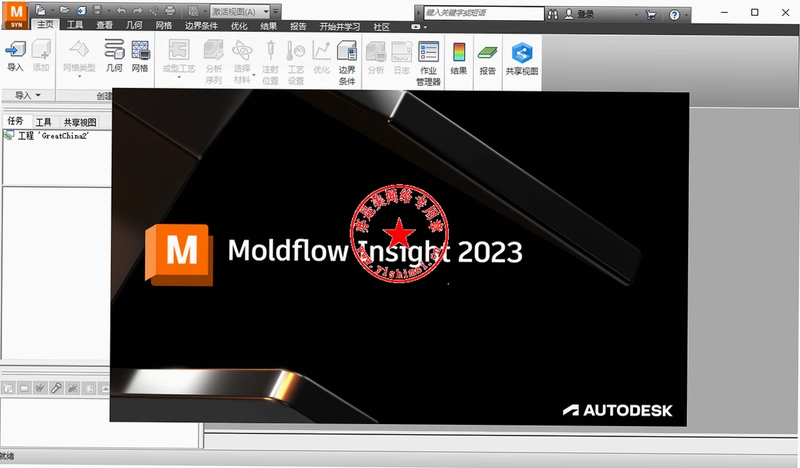Click the Help question mark icon
Screen dimensions: 800x468
pos(674,15)
